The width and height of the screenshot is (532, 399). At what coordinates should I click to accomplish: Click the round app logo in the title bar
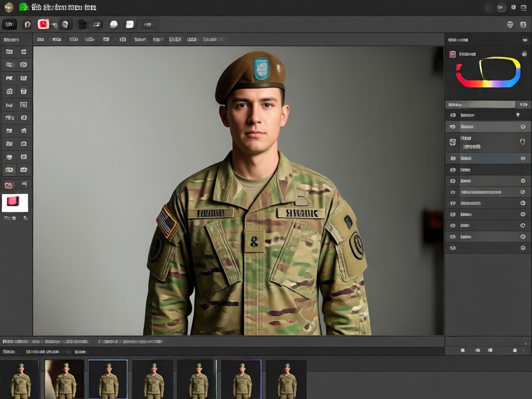point(9,7)
